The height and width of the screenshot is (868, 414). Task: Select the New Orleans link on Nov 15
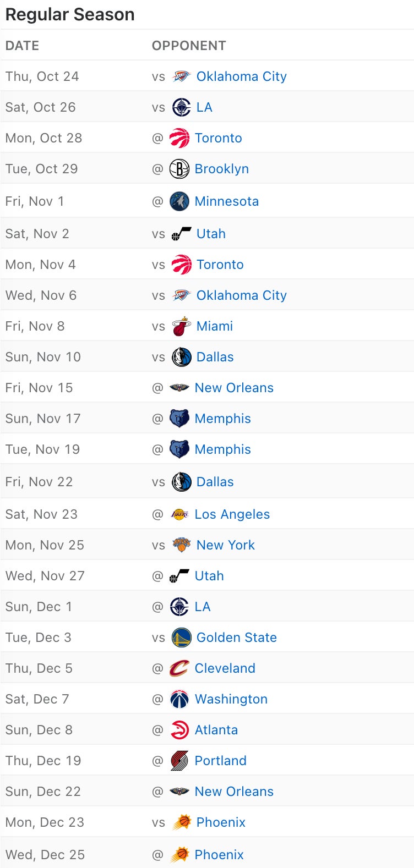click(234, 388)
